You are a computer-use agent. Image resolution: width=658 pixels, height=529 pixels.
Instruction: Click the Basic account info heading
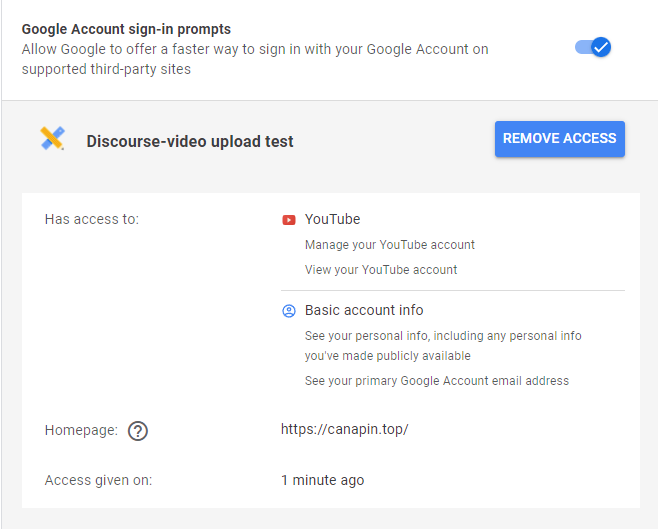[x=364, y=310]
